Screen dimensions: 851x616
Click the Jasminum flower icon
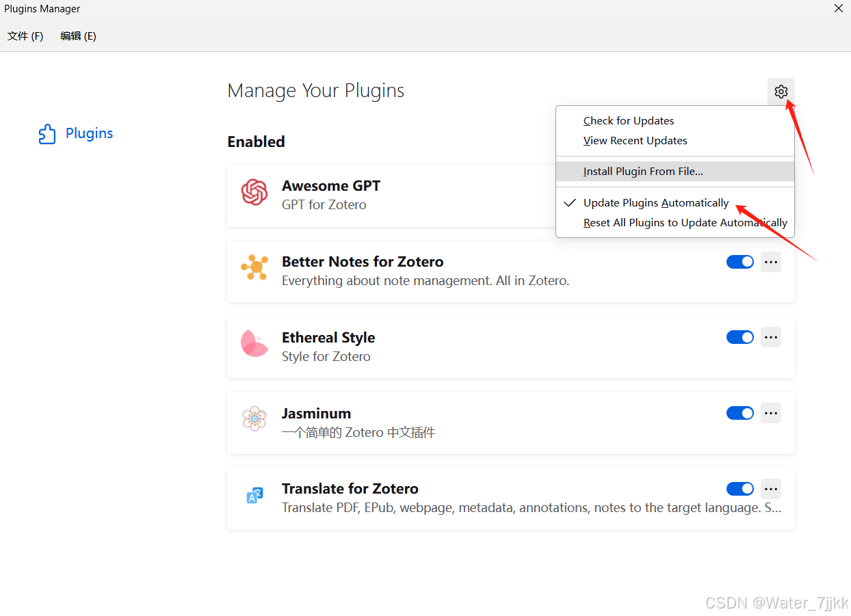pos(254,418)
